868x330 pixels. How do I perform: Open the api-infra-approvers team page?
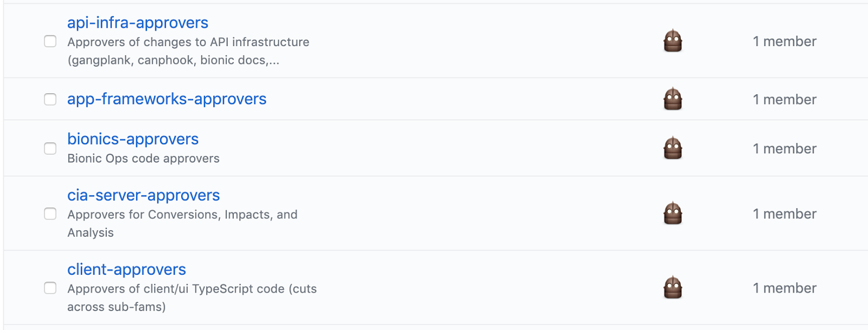coord(137,22)
